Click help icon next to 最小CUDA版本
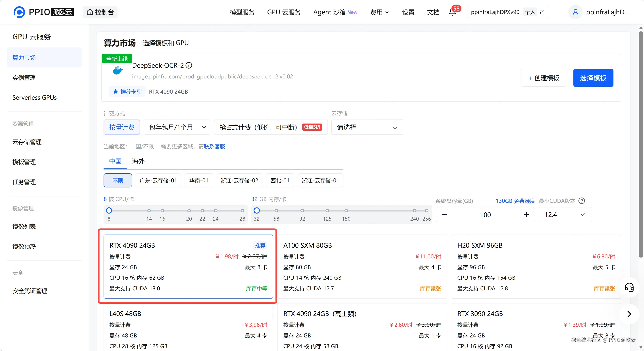 (x=582, y=201)
